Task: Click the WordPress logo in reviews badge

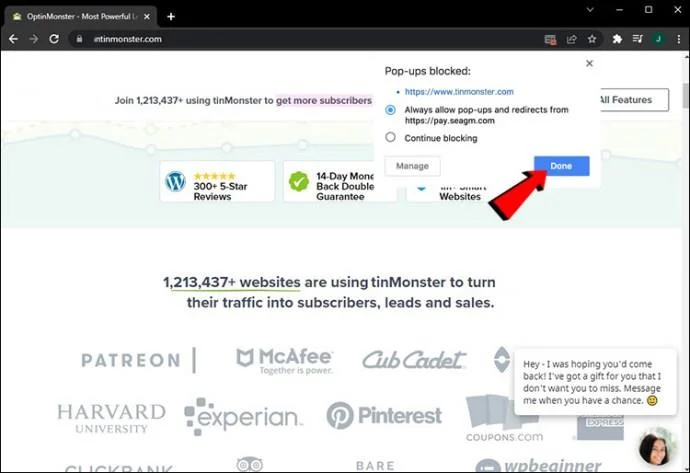Action: click(x=176, y=181)
